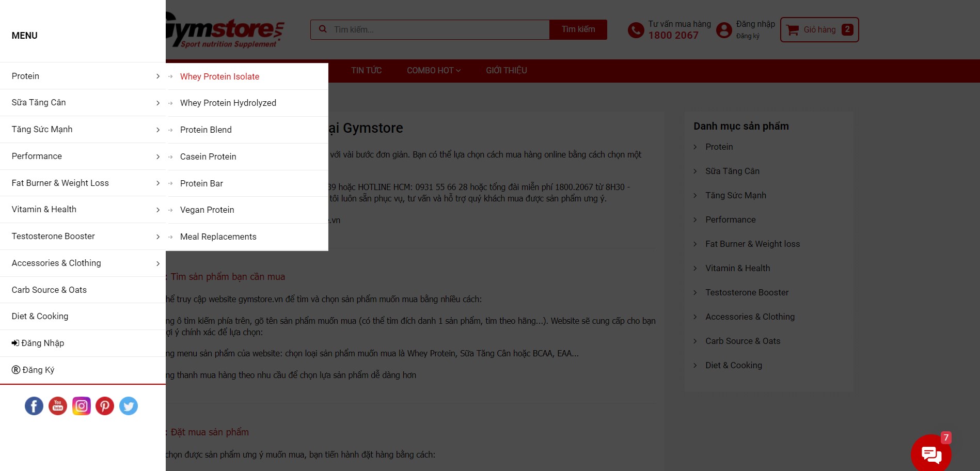Click the Tìm kiếm search button
Screen dimensions: 980x471
click(578, 29)
